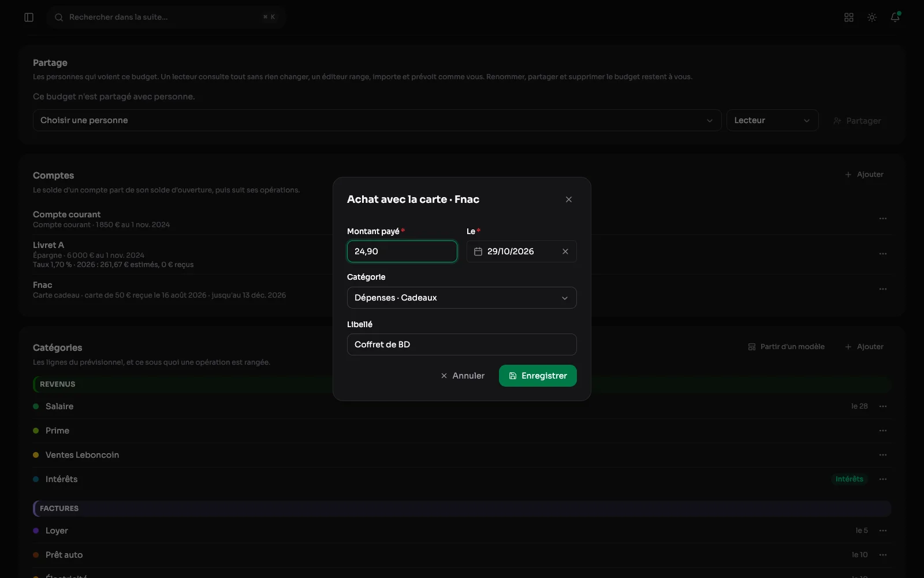The height and width of the screenshot is (578, 924).
Task: Click the Partager button
Action: pyautogui.click(x=857, y=121)
